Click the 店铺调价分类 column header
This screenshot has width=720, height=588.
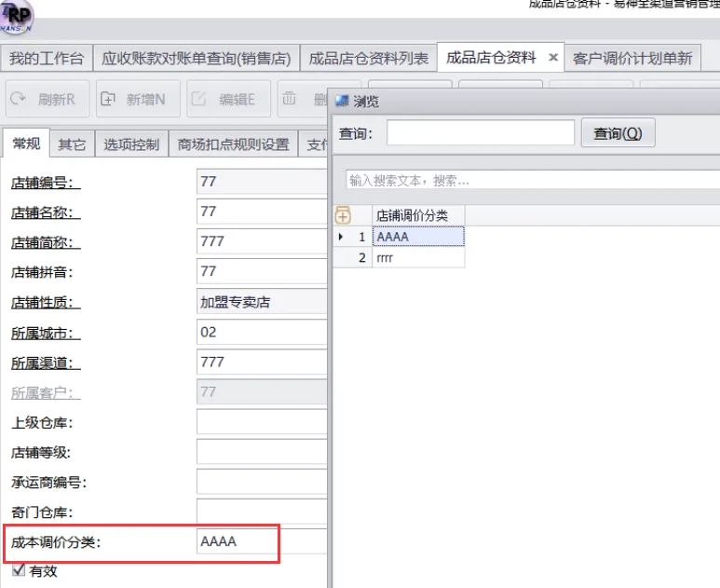coord(417,215)
